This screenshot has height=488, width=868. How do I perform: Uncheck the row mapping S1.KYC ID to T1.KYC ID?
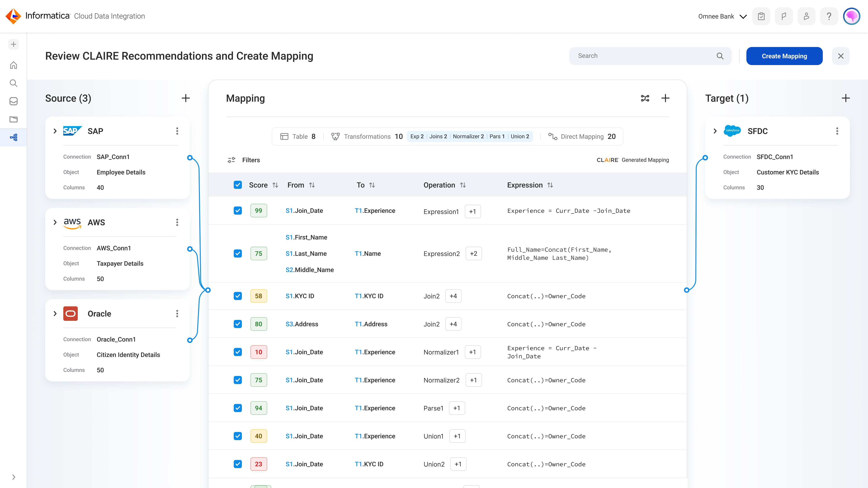238,296
